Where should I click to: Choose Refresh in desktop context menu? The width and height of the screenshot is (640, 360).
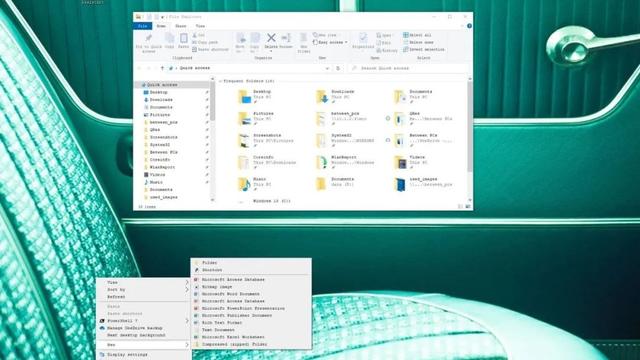[143, 297]
